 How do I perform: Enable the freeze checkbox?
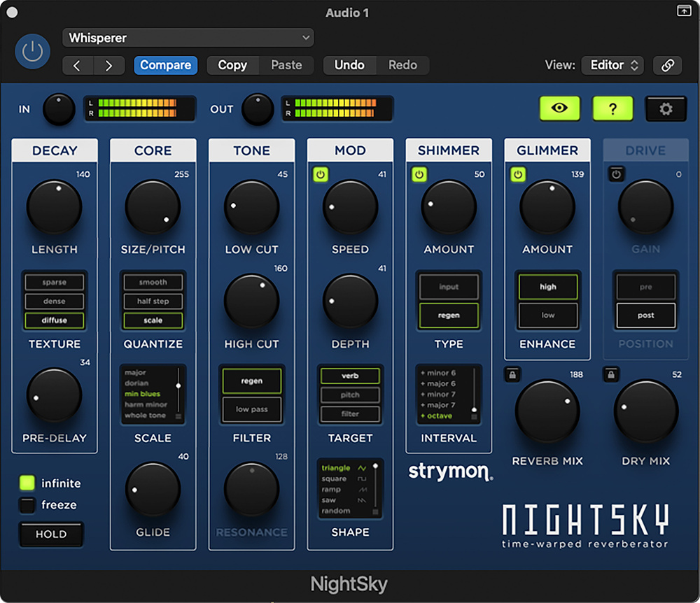click(x=27, y=505)
